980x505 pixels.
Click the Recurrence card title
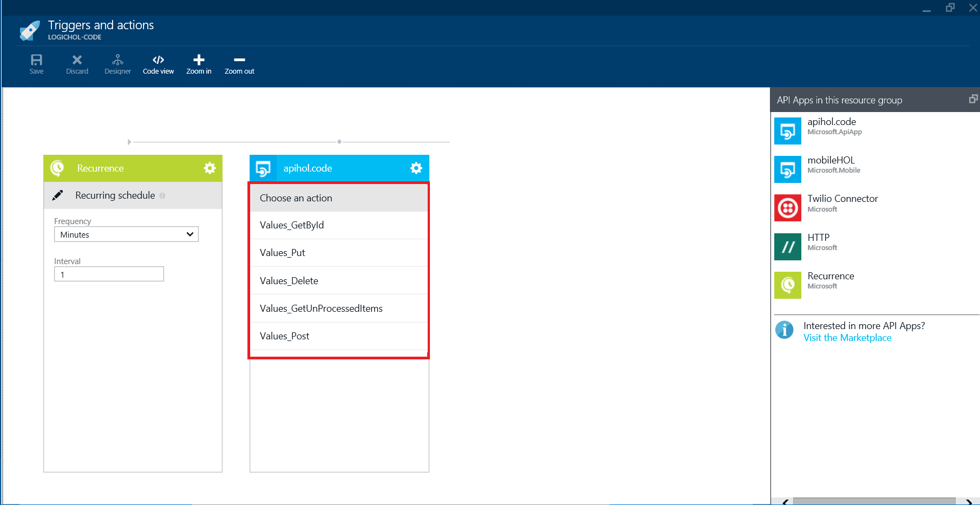(x=100, y=168)
